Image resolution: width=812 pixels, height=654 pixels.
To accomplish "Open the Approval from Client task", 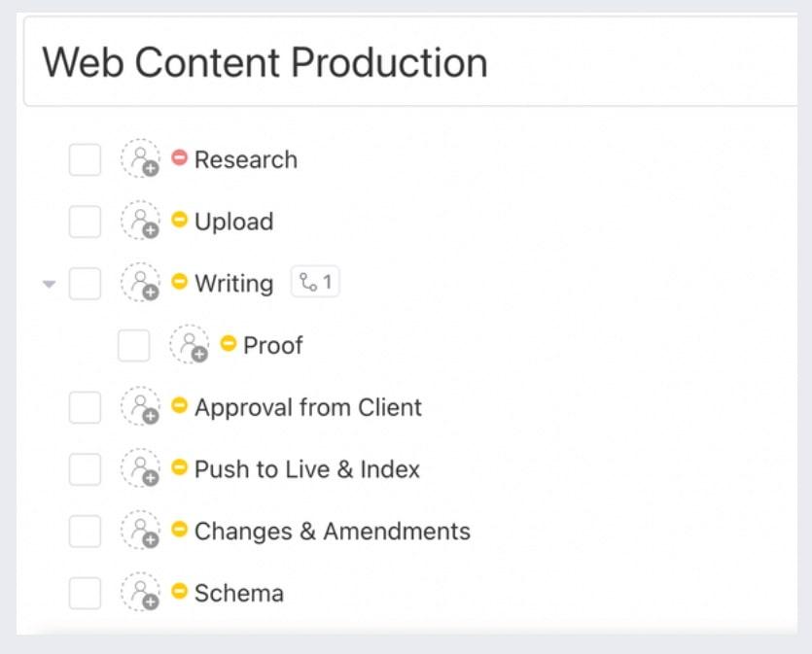I will pos(307,407).
